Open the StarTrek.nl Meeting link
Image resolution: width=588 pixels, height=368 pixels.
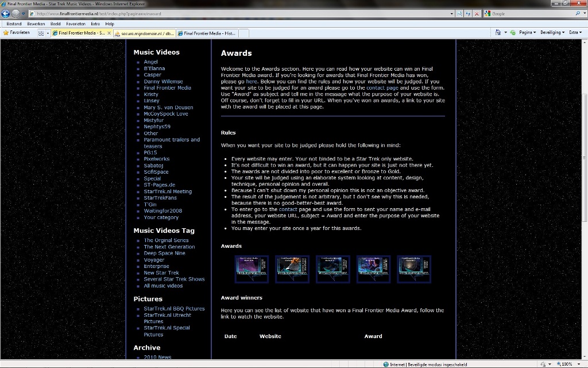[168, 191]
